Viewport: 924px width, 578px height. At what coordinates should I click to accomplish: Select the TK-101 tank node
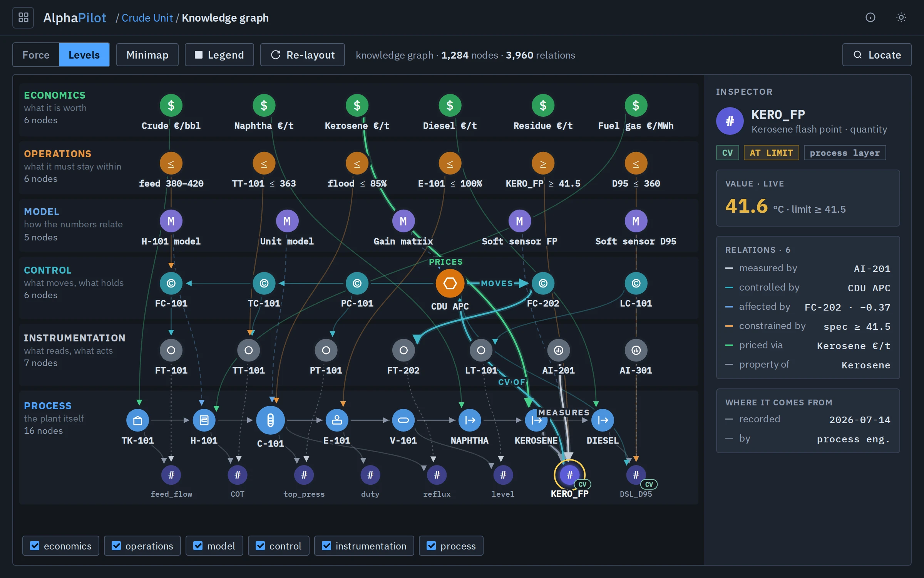pyautogui.click(x=137, y=420)
